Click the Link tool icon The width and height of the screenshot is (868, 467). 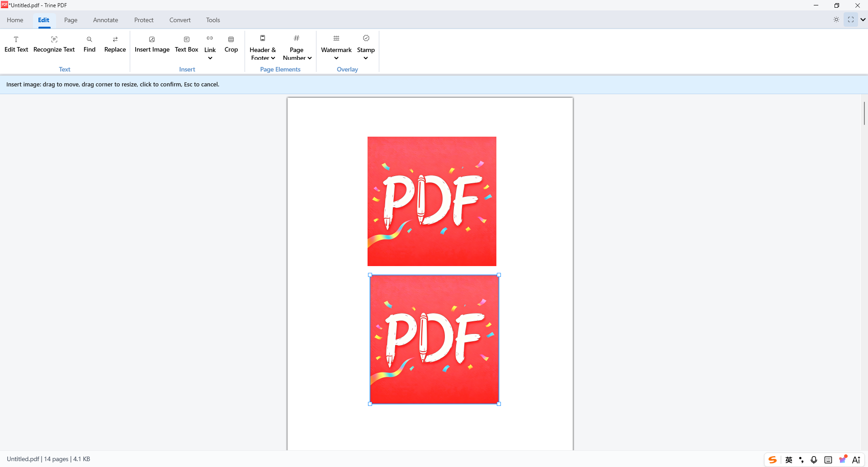210,38
